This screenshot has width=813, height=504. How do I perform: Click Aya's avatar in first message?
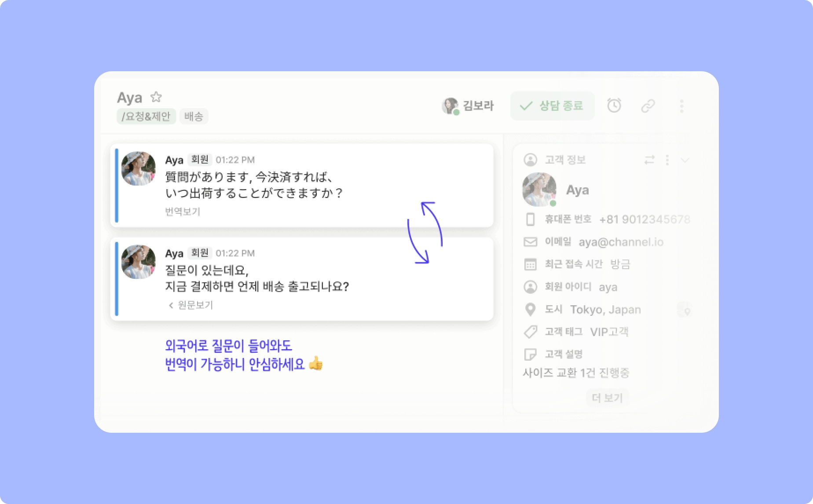(138, 168)
